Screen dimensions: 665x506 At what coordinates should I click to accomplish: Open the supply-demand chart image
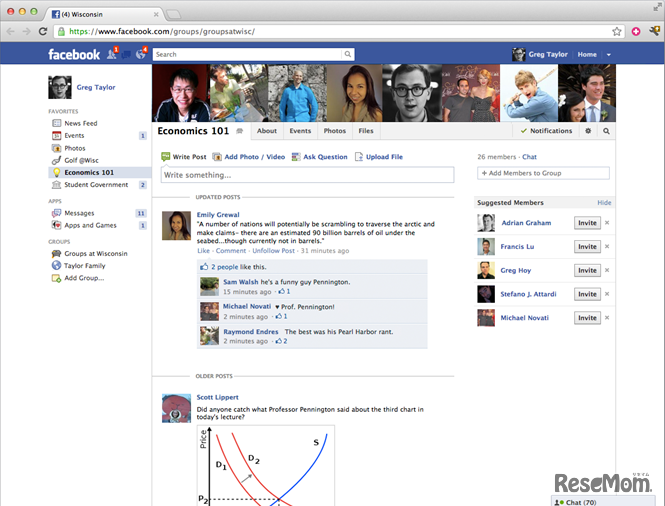[266, 466]
